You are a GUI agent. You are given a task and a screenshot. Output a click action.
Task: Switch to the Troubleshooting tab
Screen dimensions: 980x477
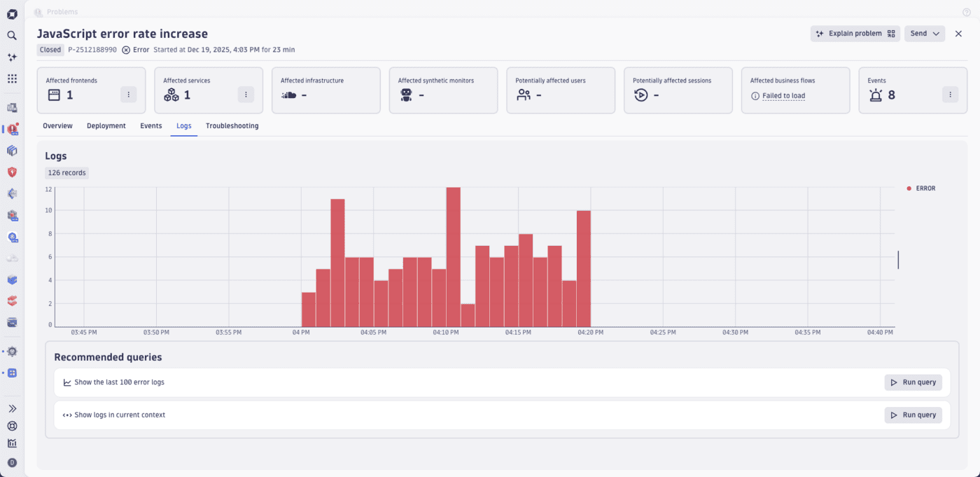click(232, 125)
